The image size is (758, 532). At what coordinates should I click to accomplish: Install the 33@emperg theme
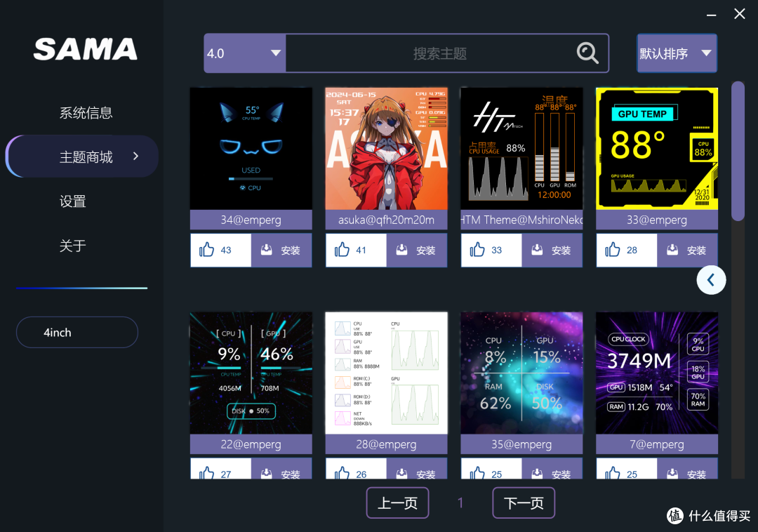tap(687, 250)
